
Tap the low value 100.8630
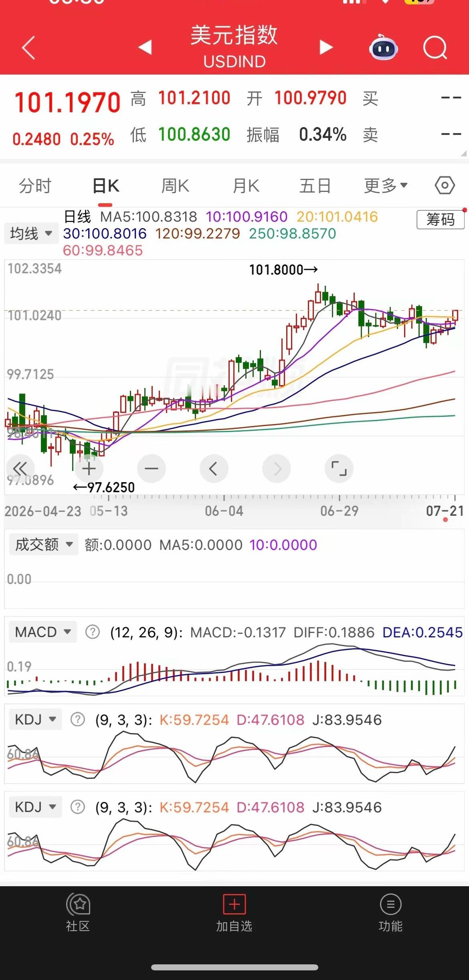194,134
